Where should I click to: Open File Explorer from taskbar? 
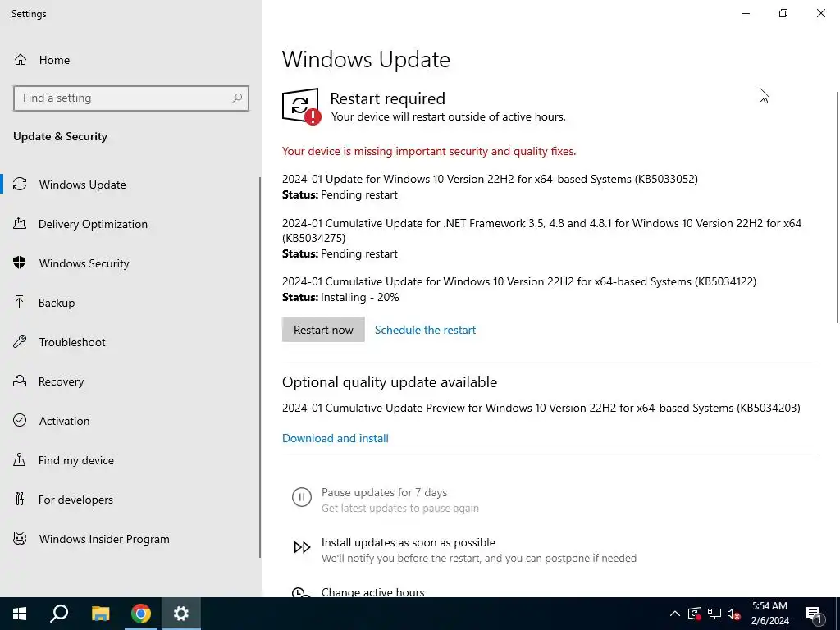[100, 614]
